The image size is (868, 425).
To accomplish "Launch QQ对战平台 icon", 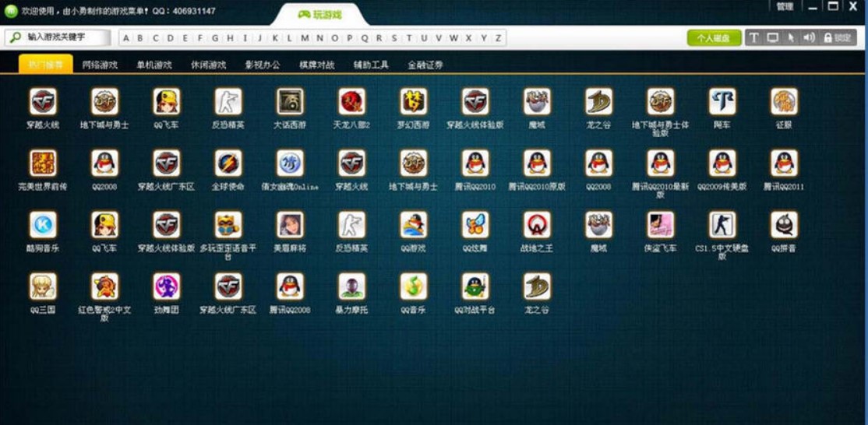I will [x=475, y=286].
